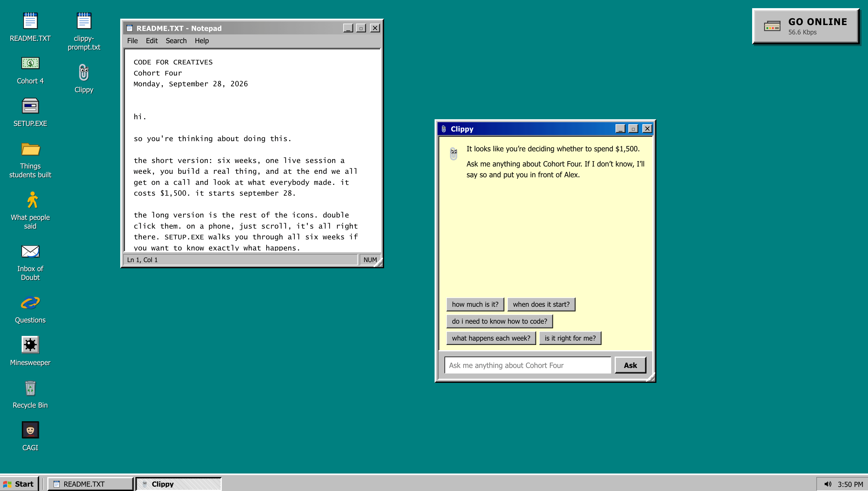Minimize the Clippy window
The width and height of the screenshot is (868, 491).
click(620, 129)
